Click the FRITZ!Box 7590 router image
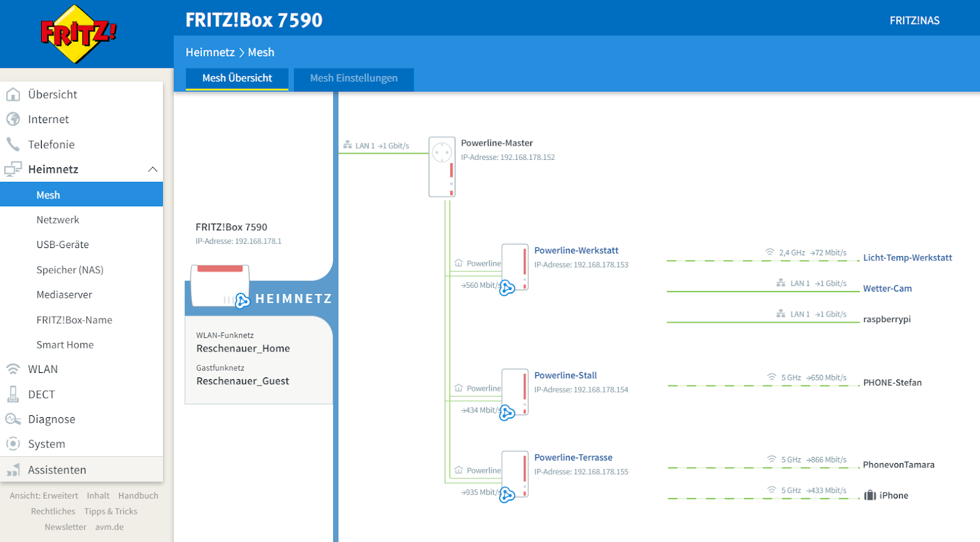Image resolution: width=980 pixels, height=542 pixels. (220, 285)
